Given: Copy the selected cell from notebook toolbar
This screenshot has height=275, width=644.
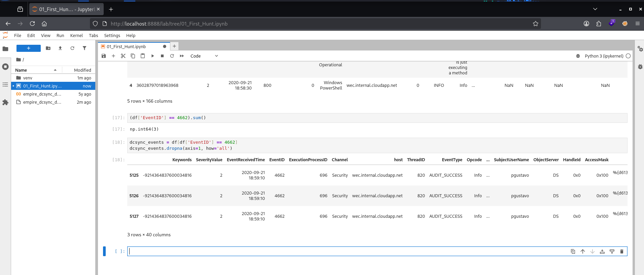Looking at the screenshot, I should click(133, 56).
